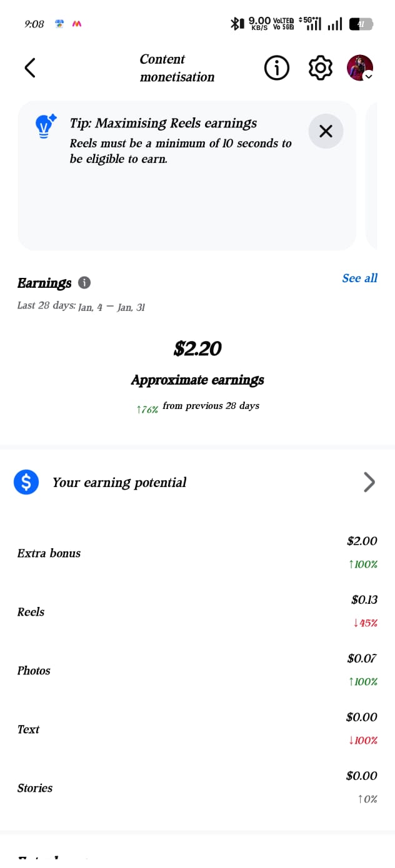Dismiss the Maximising Reels earnings tip

pyautogui.click(x=326, y=131)
